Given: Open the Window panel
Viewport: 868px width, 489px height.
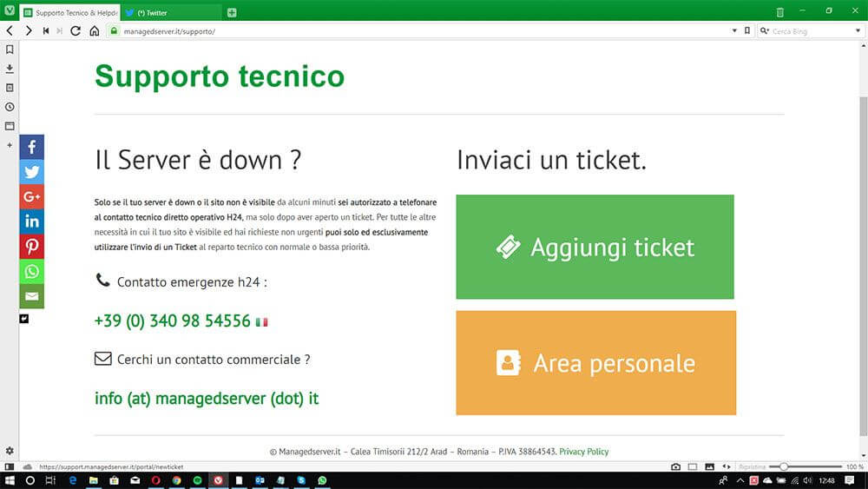Looking at the screenshot, I should click(10, 126).
